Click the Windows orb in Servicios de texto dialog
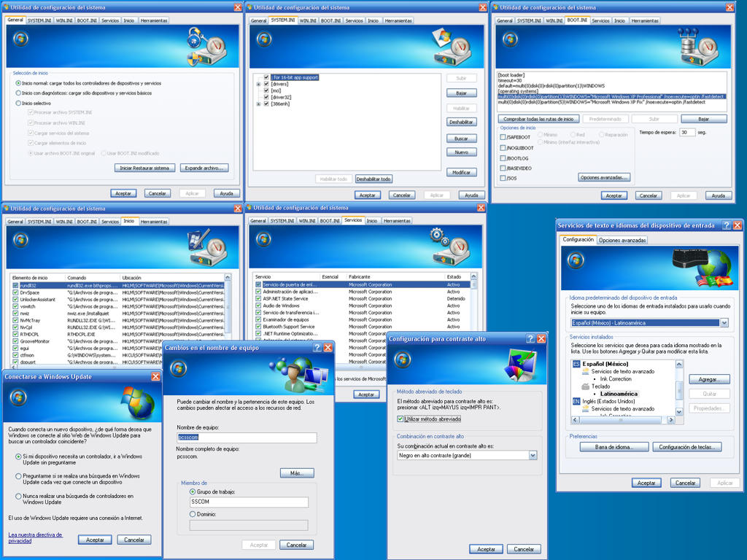Screen dimensions: 747x560 576,260
